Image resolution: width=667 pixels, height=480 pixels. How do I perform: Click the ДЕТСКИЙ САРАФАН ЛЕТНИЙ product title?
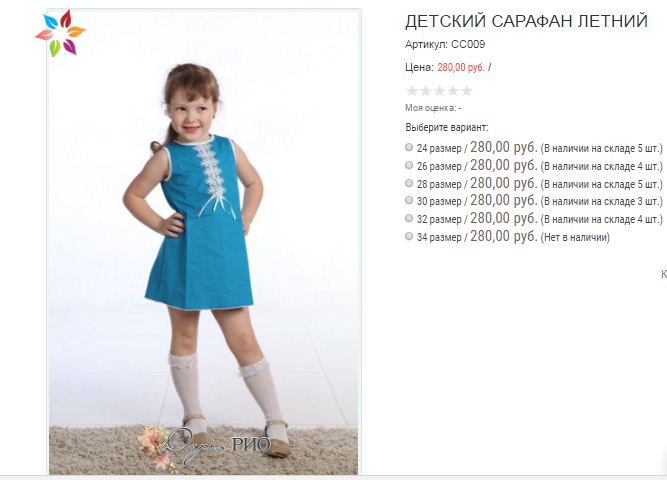(526, 21)
